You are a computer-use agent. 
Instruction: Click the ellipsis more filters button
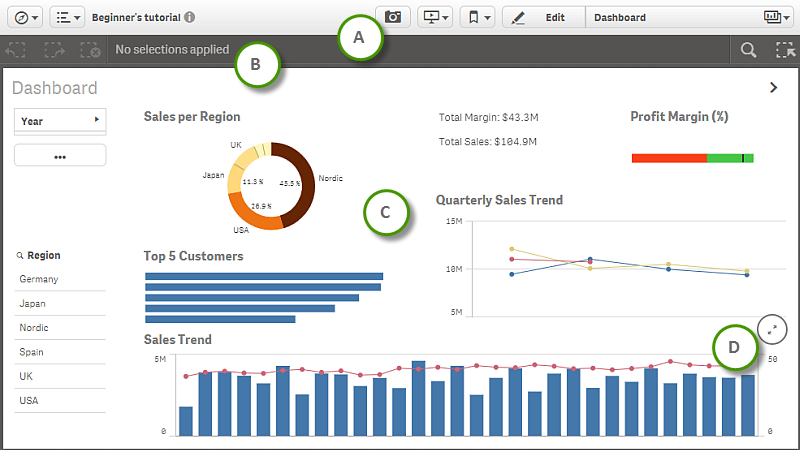coord(60,156)
